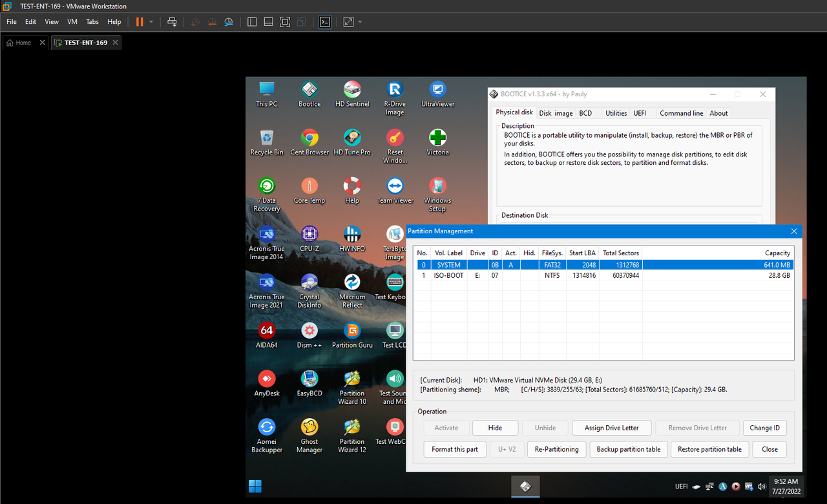The height and width of the screenshot is (504, 827).
Task: Click revert to snapshot toolbar icon
Action: click(x=213, y=21)
